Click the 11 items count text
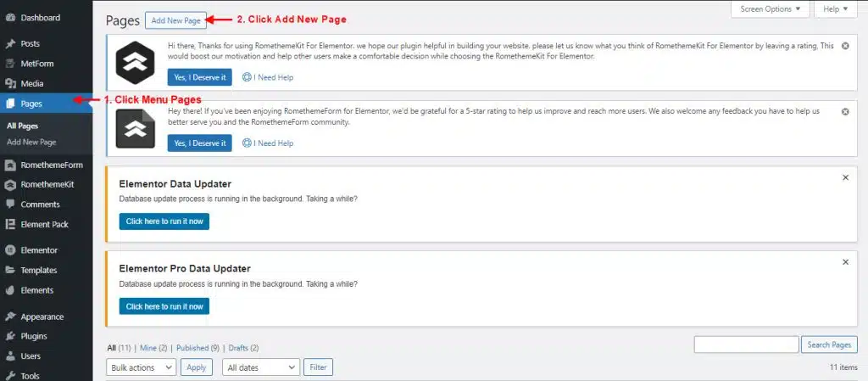 pos(843,367)
